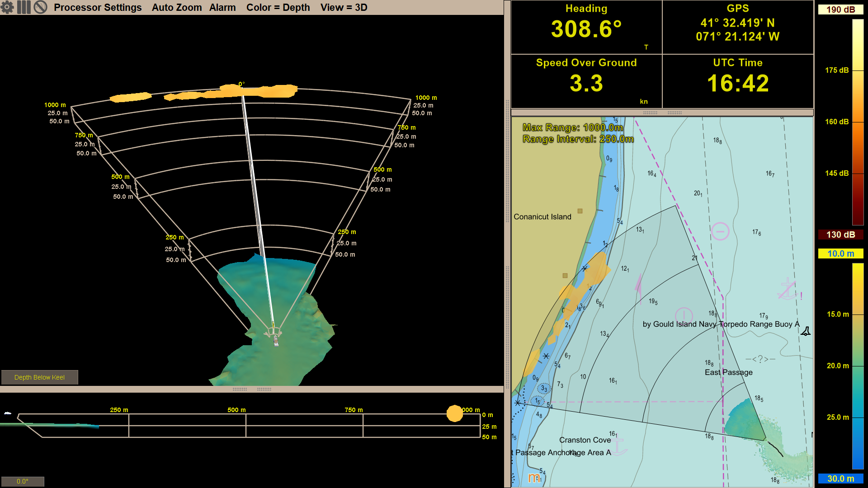Adjust the 190 dB intensity color scale
868x488 pixels.
tap(840, 9)
